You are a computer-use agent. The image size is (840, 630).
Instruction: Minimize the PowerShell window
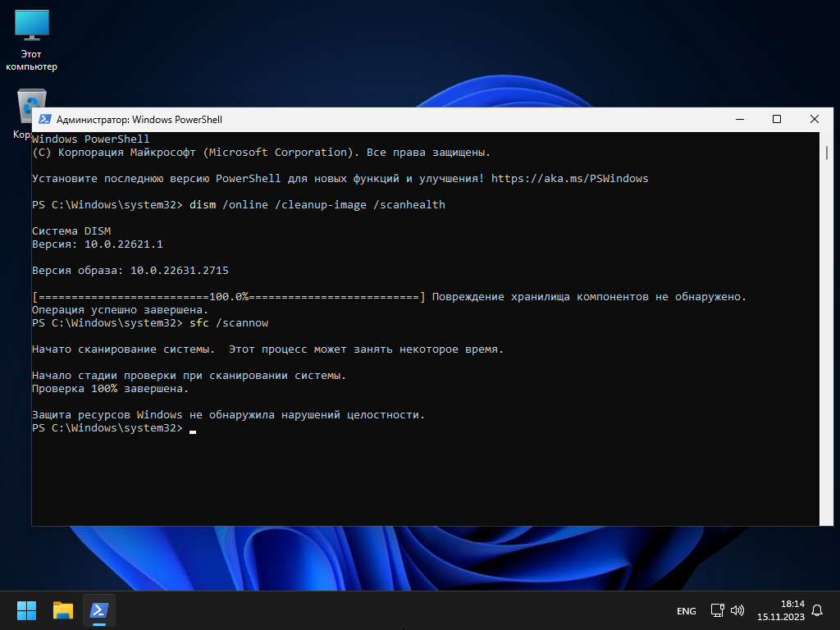pos(740,120)
